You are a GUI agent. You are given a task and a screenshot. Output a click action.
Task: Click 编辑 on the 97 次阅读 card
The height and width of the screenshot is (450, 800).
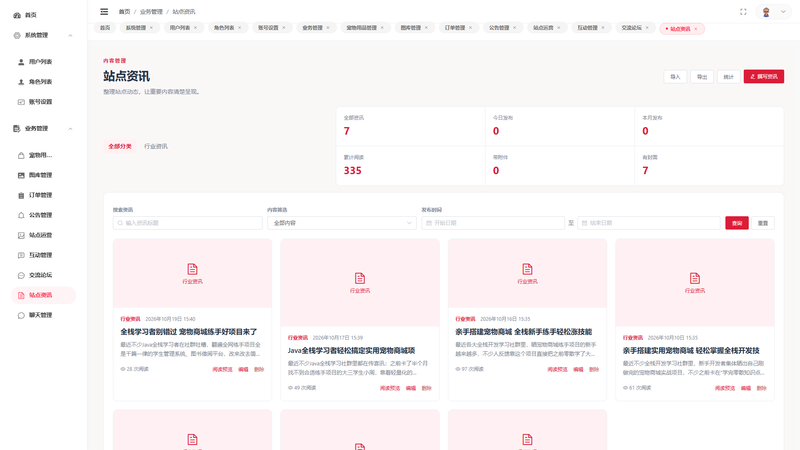click(x=578, y=369)
